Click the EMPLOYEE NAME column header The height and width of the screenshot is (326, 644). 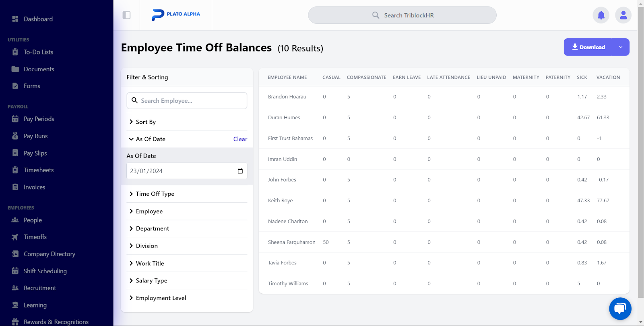coord(287,77)
